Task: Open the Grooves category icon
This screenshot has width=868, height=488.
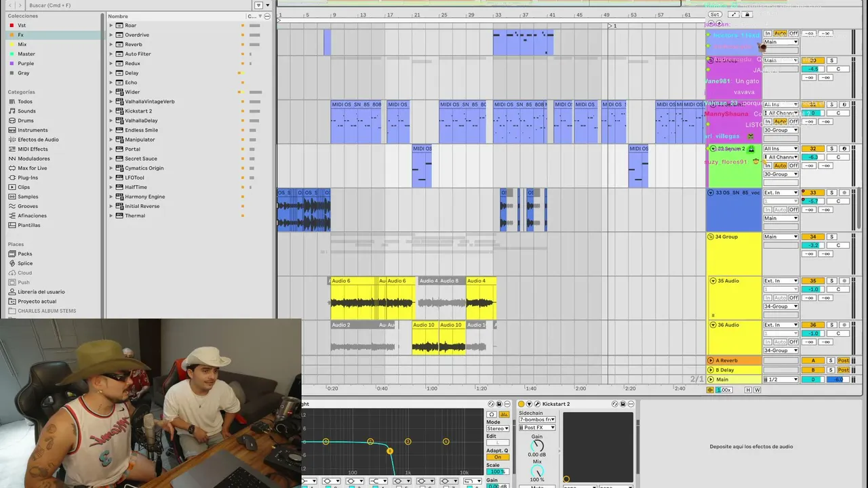Action: (x=12, y=206)
